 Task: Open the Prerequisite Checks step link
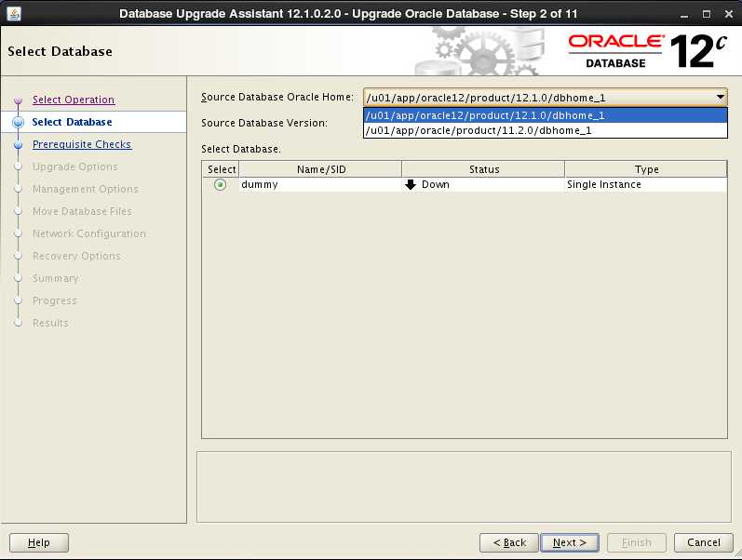coord(82,144)
